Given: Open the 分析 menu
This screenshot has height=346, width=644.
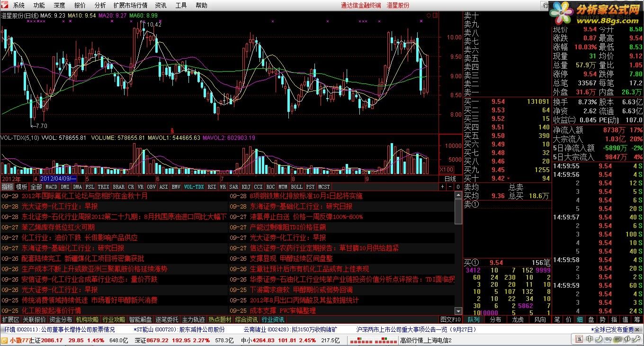Looking at the screenshot, I should [x=100, y=6].
